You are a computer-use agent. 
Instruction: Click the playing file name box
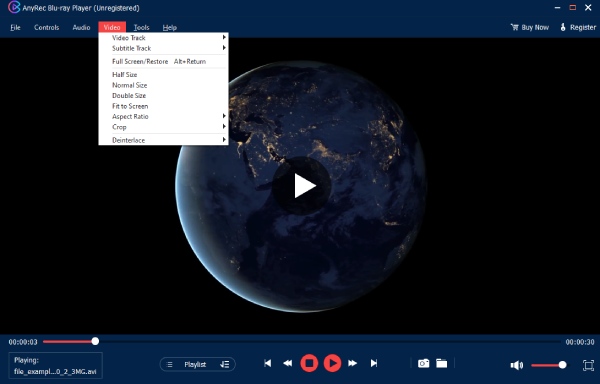pos(55,365)
